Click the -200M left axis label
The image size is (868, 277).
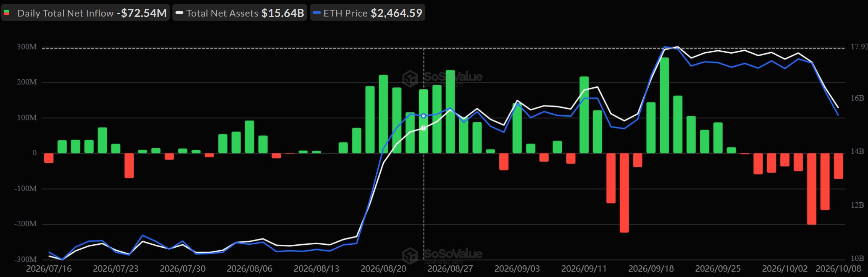(26, 224)
